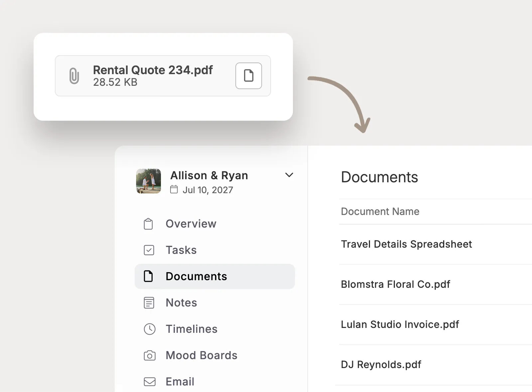The image size is (532, 392).
Task: Open the Overview sidebar item
Action: pyautogui.click(x=215, y=224)
